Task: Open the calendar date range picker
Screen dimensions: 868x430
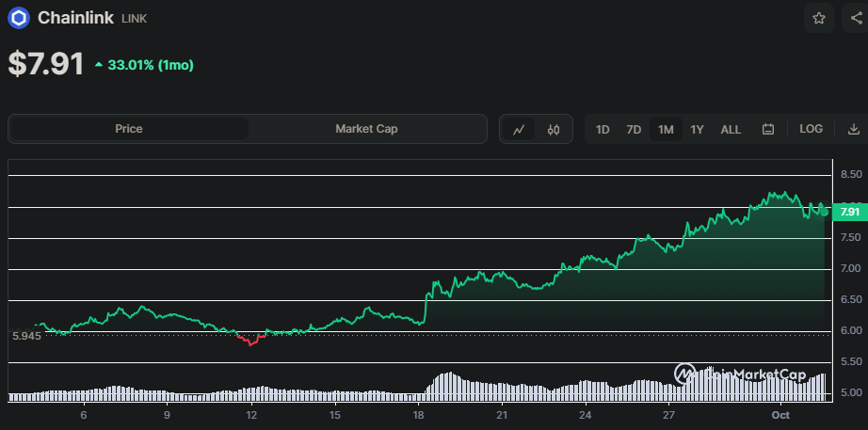Action: tap(768, 130)
